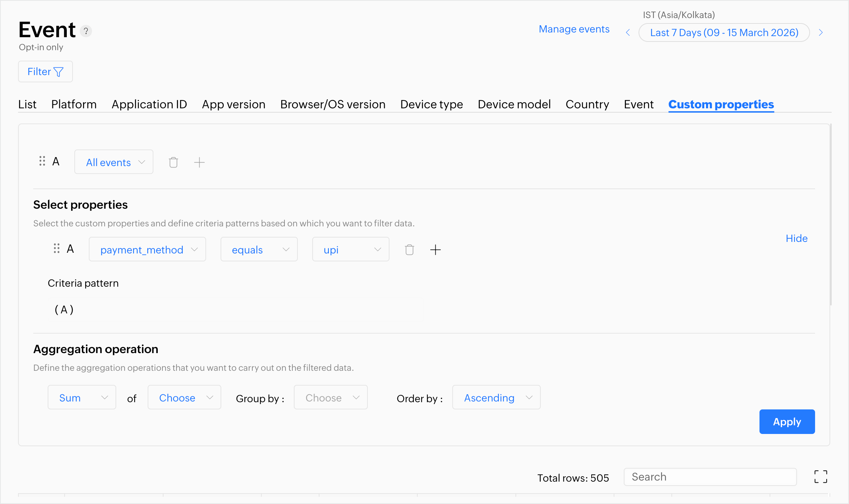This screenshot has width=849, height=504.
Task: Change the Ascending order dropdown
Action: point(496,397)
